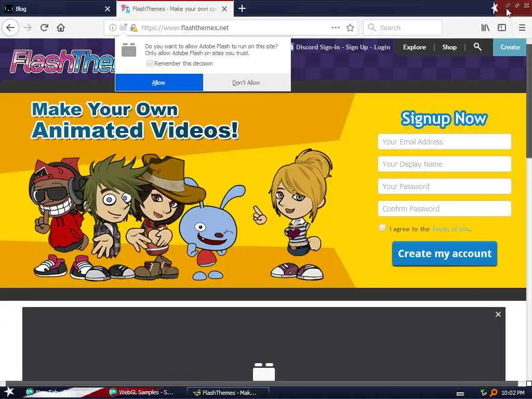Open the hamburger application menu
The image size is (532, 399).
coord(522,28)
